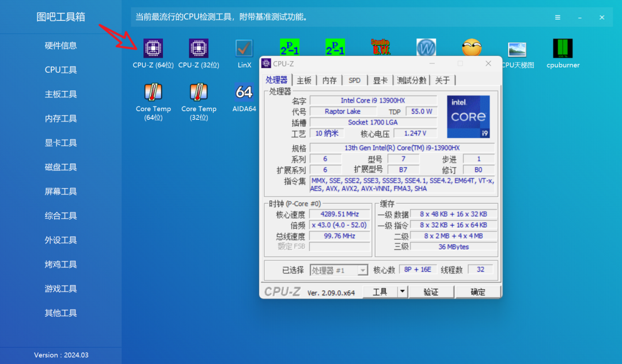
Task: Open the blue W globe icon
Action: click(426, 47)
